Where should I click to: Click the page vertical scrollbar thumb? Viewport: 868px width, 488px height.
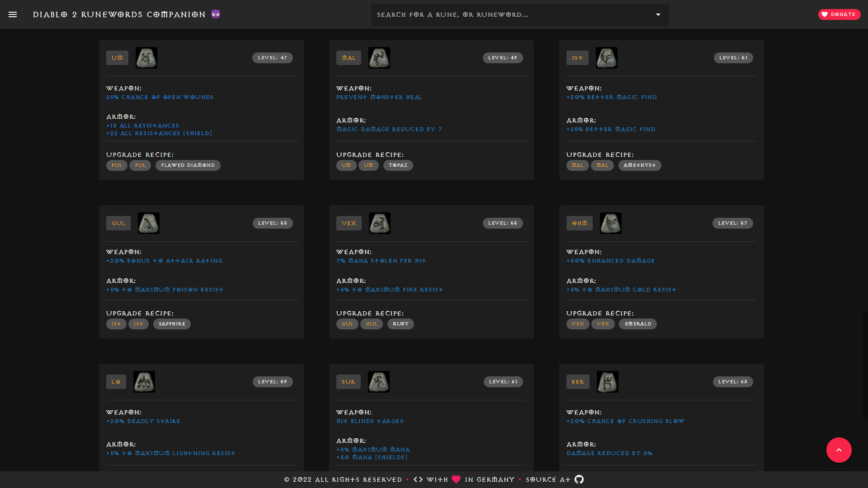[865, 365]
